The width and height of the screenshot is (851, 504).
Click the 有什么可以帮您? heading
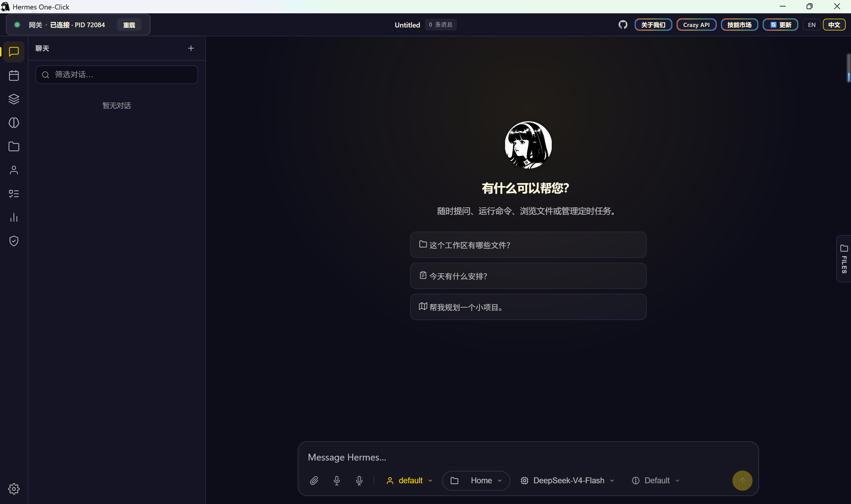tap(526, 188)
